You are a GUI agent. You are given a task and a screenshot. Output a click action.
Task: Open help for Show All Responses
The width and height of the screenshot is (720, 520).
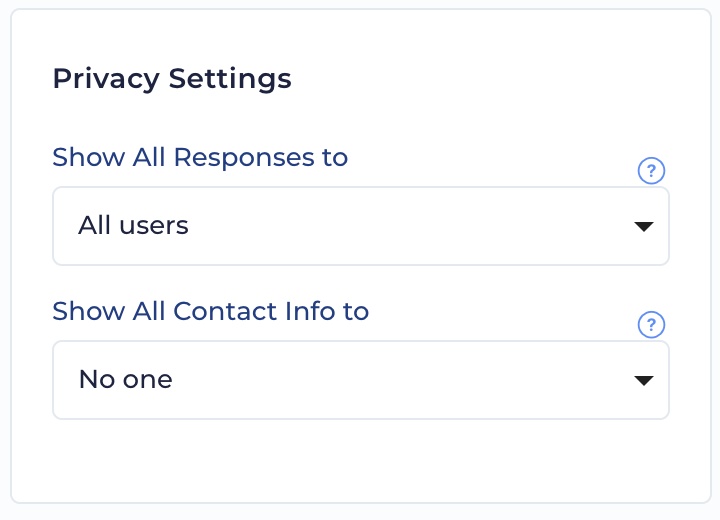coord(651,171)
